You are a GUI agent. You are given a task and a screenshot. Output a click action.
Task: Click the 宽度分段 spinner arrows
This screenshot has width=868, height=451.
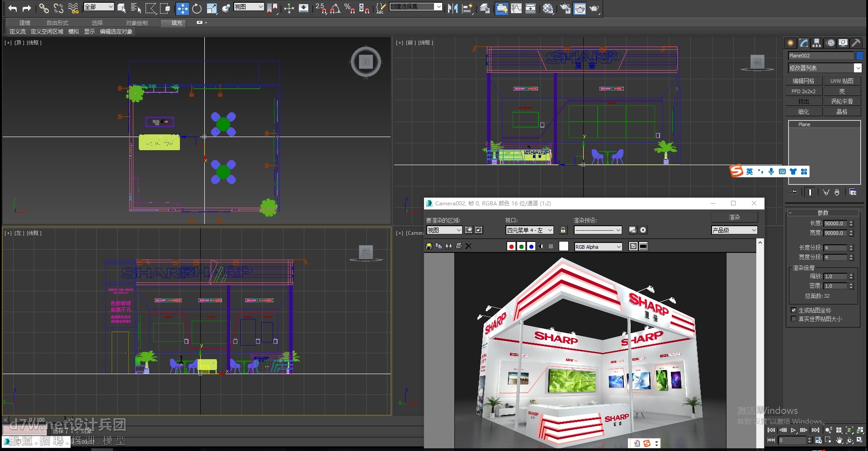pos(851,257)
